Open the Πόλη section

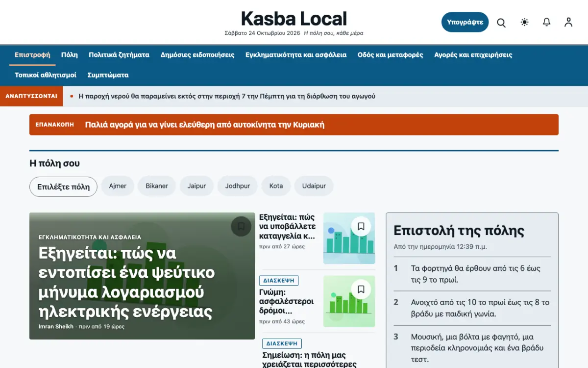[70, 55]
